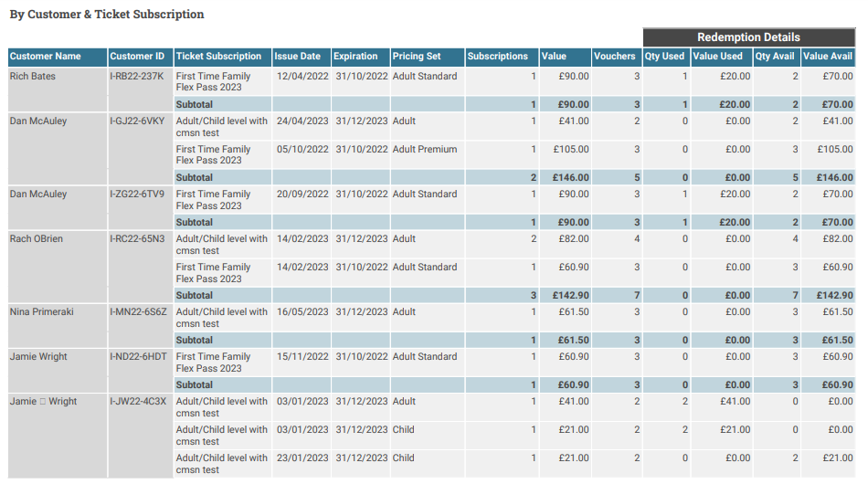Select customer ID I-RC22-65N3
This screenshot has width=868, height=484.
tap(137, 239)
